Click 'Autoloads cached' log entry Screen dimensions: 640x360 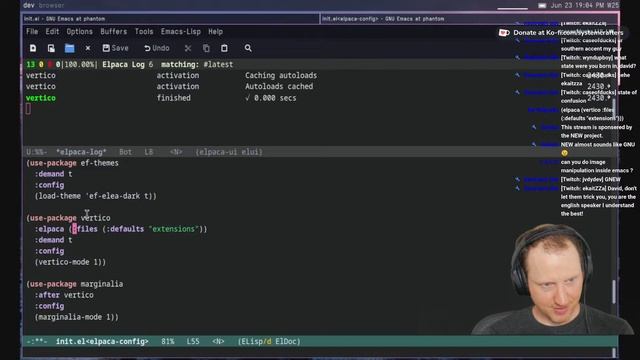tap(279, 87)
